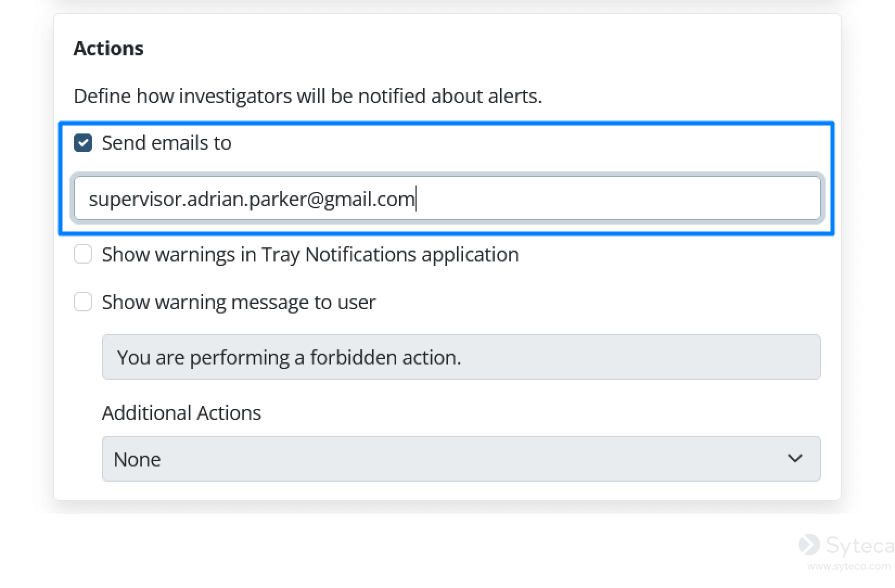Open the Additional Actions dropdown
The image size is (895, 588).
[461, 459]
